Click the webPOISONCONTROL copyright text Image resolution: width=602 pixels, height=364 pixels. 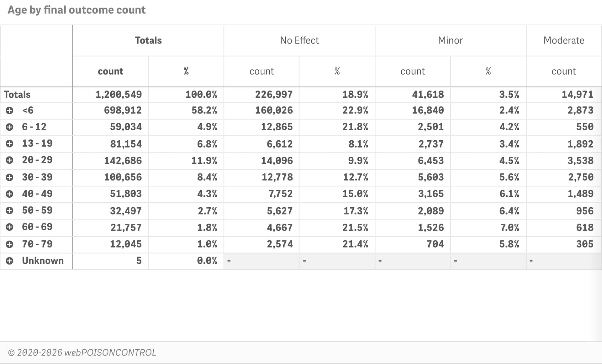point(82,353)
